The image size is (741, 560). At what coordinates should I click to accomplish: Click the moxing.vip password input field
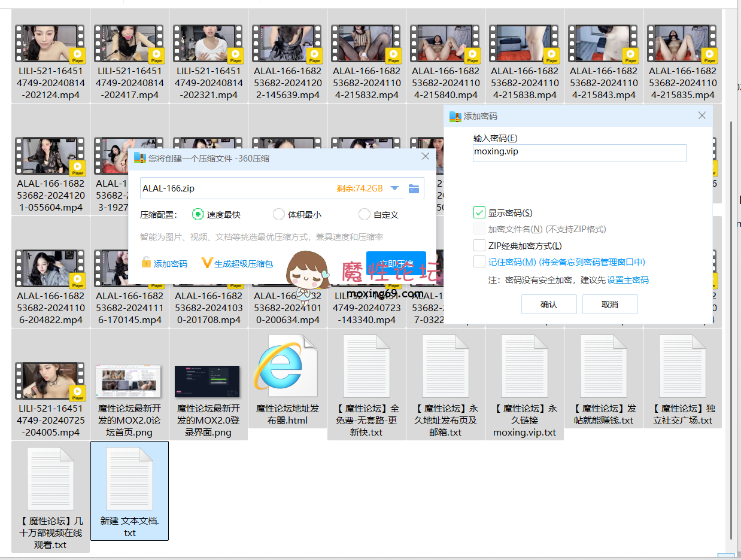pyautogui.click(x=579, y=153)
